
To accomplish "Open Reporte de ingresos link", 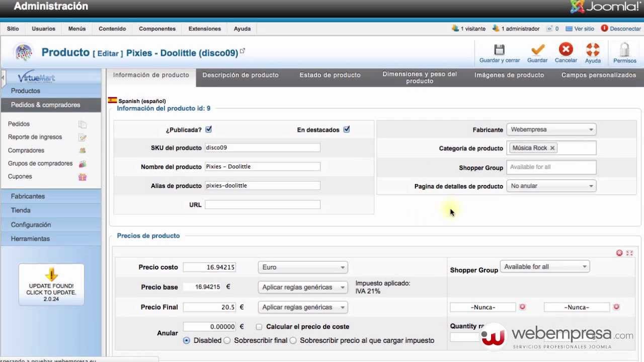I will [x=35, y=137].
